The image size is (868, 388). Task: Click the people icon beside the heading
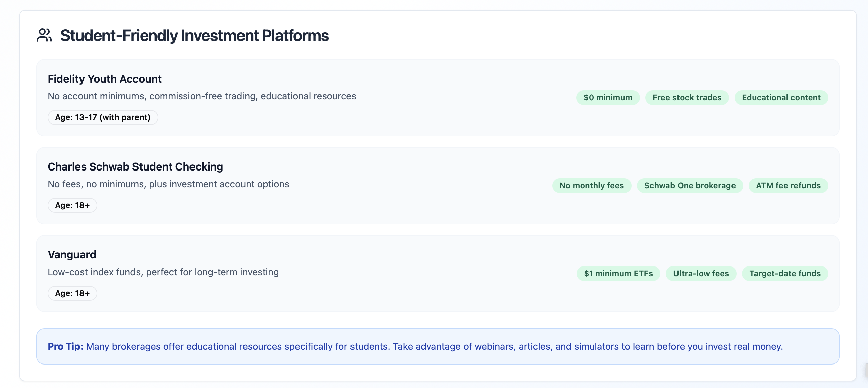pos(44,35)
